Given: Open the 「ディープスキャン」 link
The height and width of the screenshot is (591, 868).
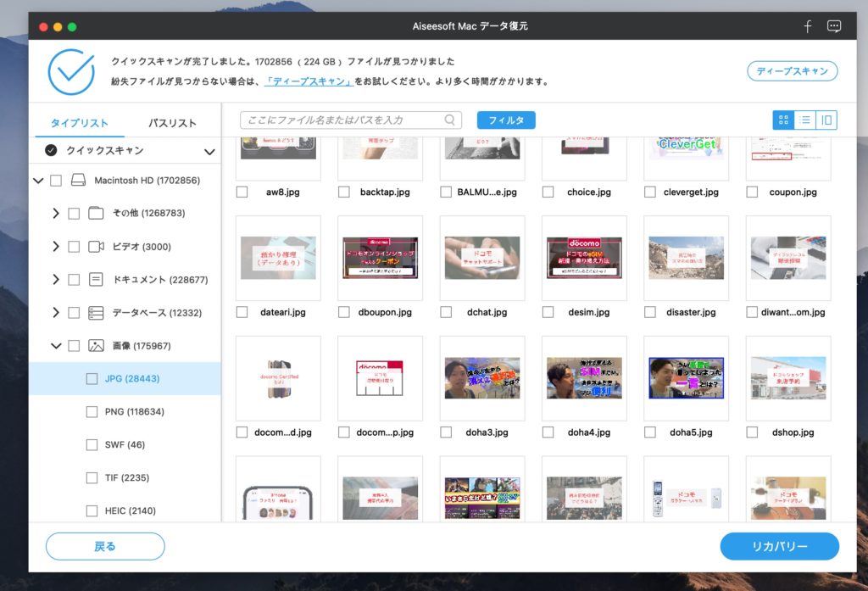Looking at the screenshot, I should pyautogui.click(x=309, y=81).
